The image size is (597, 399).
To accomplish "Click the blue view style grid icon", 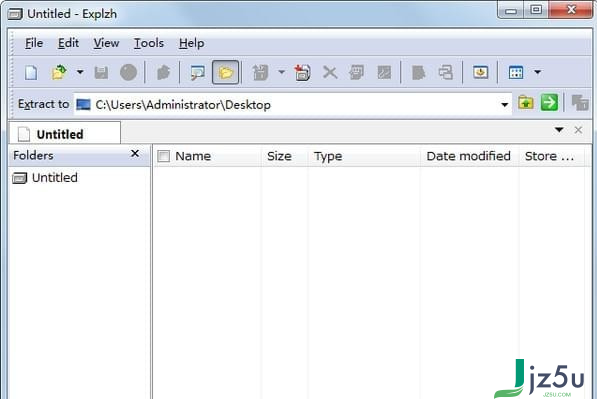I will pyautogui.click(x=516, y=72).
